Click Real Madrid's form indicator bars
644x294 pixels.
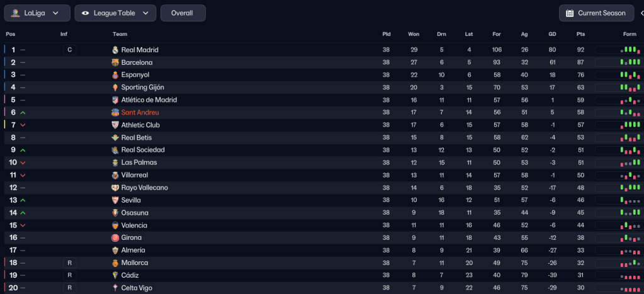point(630,50)
